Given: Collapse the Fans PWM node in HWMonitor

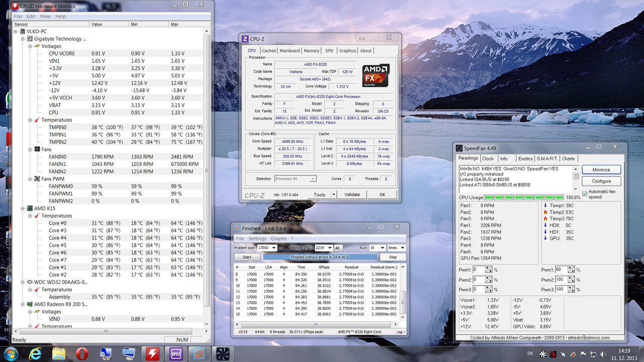Looking at the screenshot, I should 30,179.
